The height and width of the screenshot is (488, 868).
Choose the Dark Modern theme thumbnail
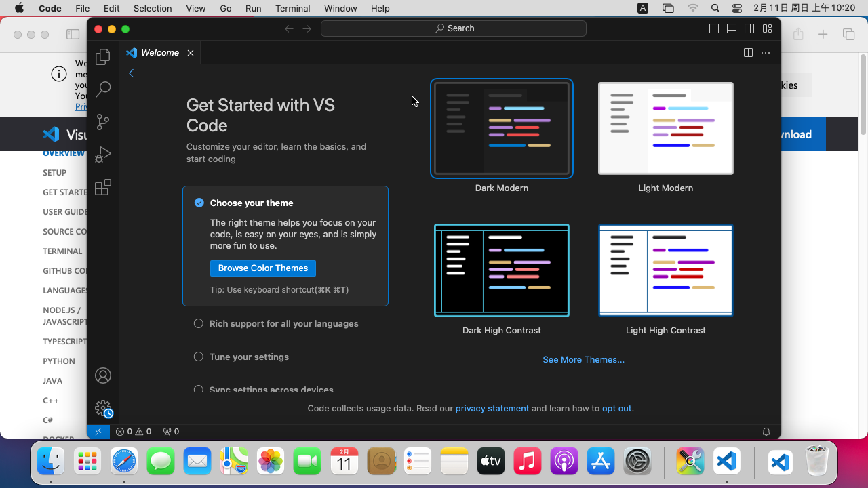click(502, 129)
